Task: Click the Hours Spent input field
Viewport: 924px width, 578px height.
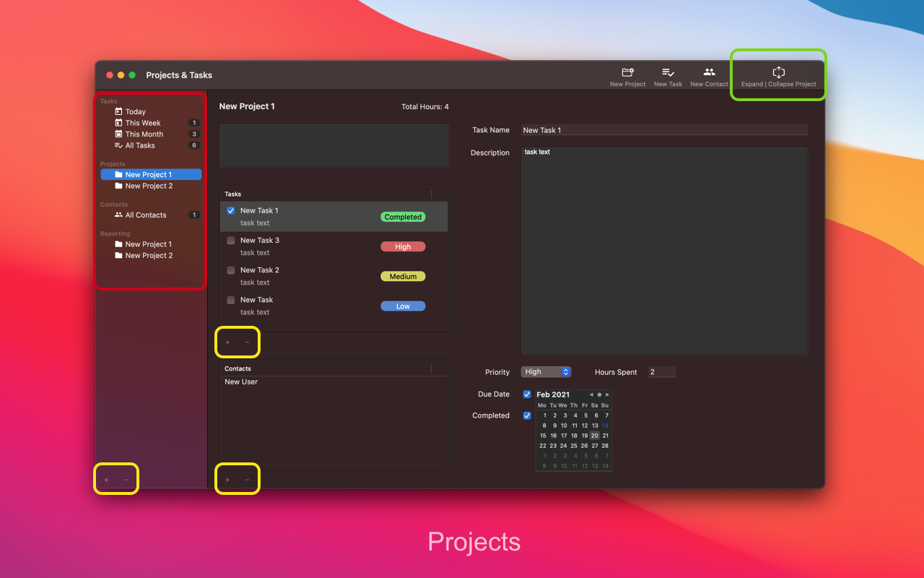Action: 661,372
